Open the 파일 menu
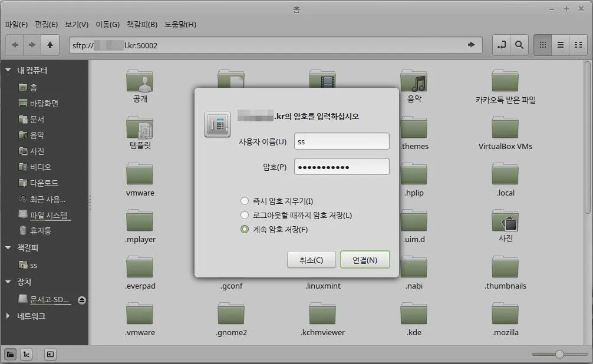593x364 pixels. (16, 24)
